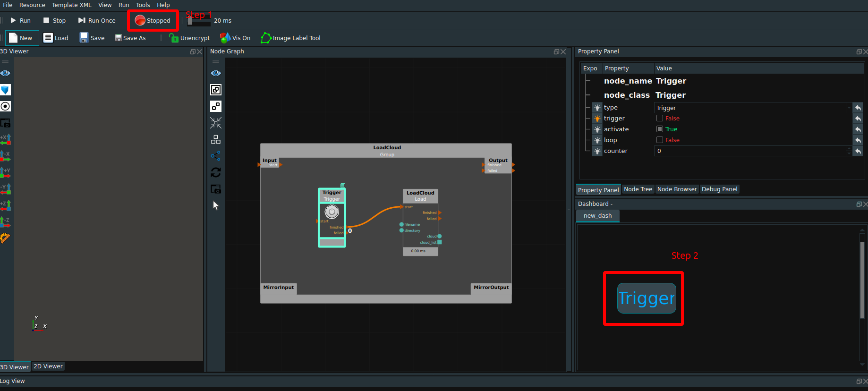Click the blue cube icon in 3D Viewer
This screenshot has height=391, width=868.
[x=5, y=90]
